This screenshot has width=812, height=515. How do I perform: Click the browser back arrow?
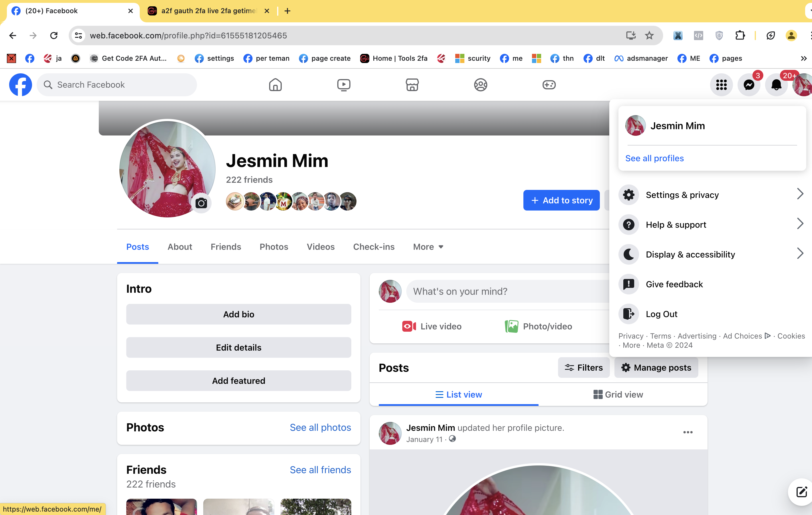13,36
